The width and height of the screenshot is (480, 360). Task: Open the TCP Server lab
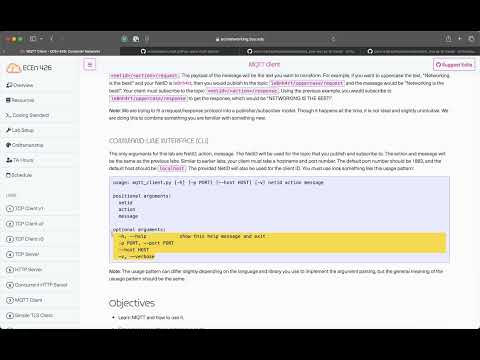23,254
